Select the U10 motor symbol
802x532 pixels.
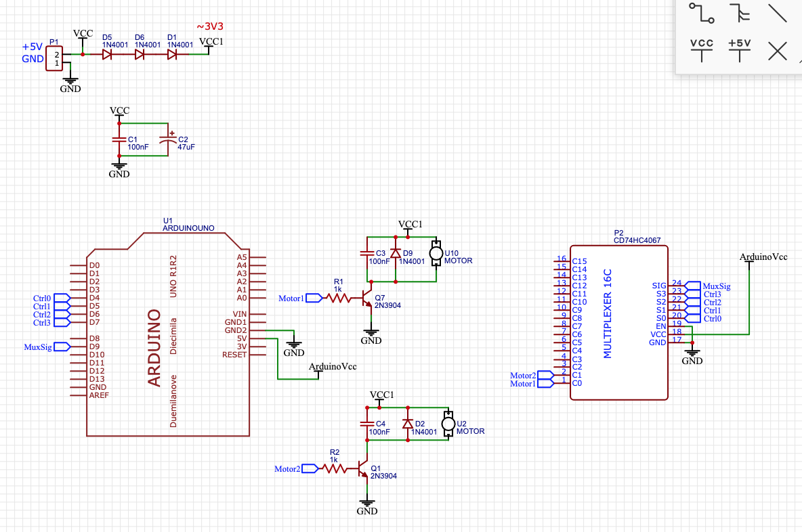point(436,253)
